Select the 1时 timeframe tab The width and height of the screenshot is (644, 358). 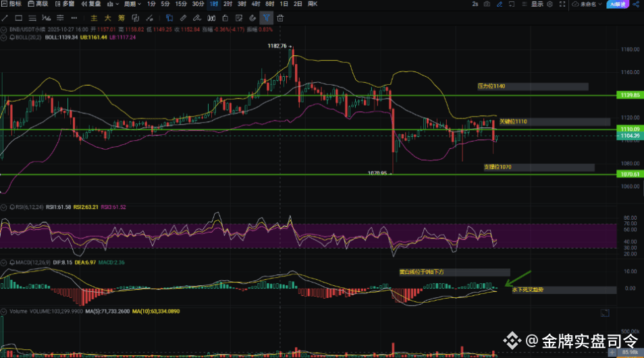point(213,3)
